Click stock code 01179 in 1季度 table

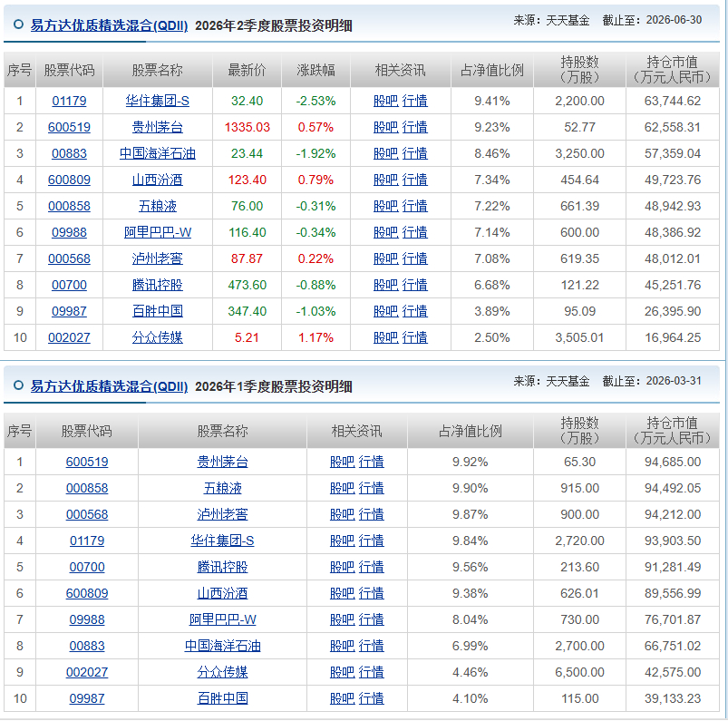click(x=87, y=541)
